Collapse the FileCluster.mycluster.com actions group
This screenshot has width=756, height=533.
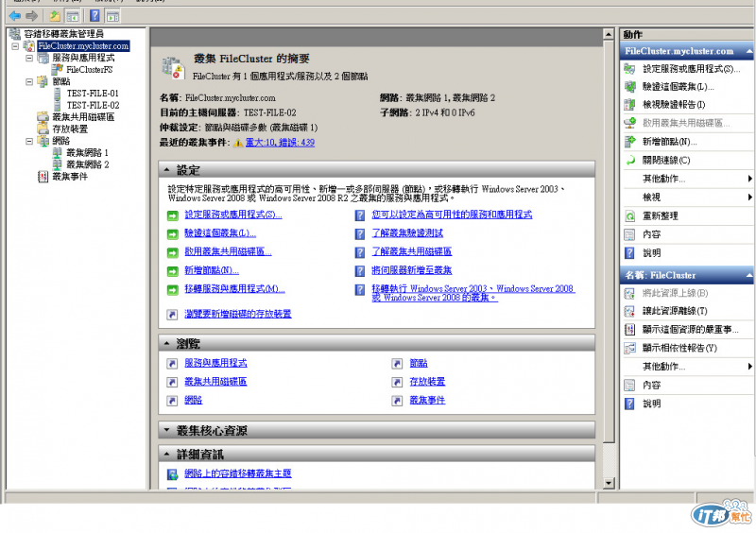[748, 51]
